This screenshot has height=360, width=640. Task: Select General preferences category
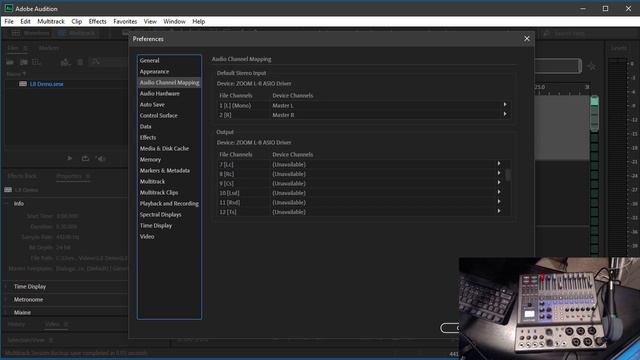click(149, 60)
